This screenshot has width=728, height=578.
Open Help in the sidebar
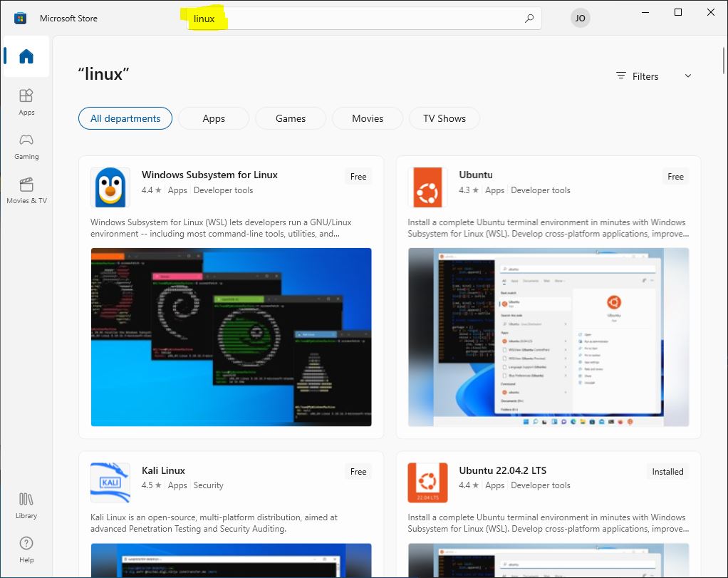tap(26, 549)
